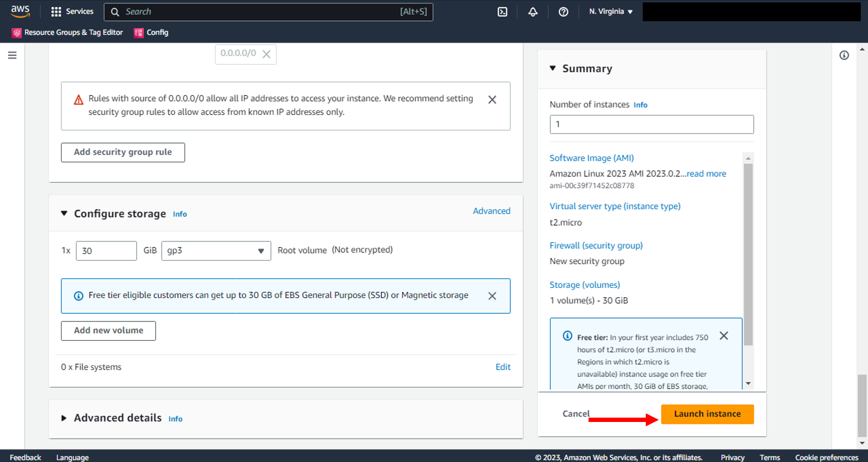Open the Config service shortcut

(151, 33)
